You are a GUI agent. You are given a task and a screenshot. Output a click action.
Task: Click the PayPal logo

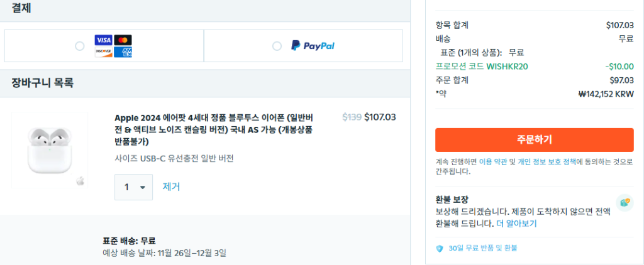[313, 46]
